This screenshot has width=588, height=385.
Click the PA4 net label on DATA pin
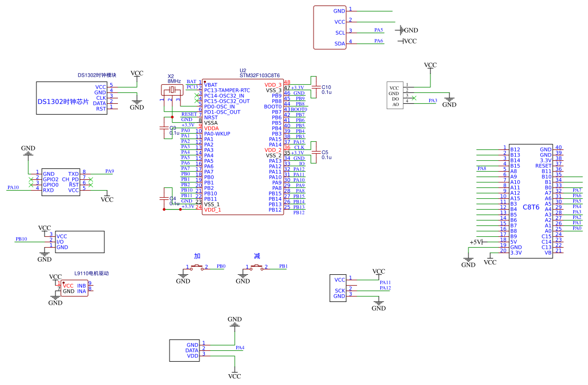tap(240, 348)
